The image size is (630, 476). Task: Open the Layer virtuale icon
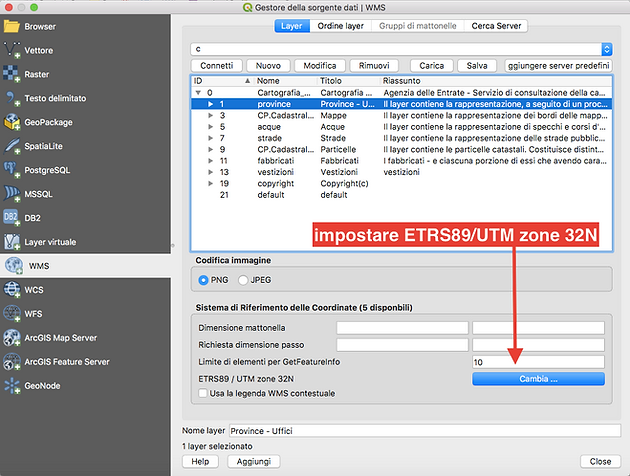[11, 242]
